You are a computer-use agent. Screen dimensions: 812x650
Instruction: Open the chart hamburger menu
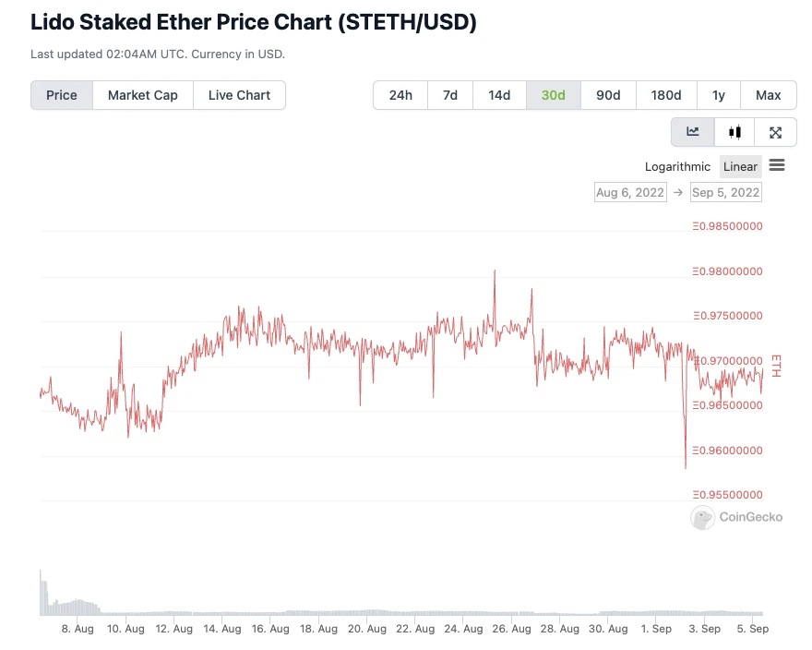(x=777, y=165)
